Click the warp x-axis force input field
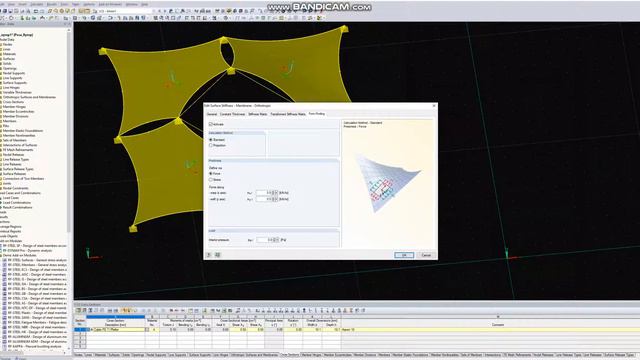Image resolution: width=640 pixels, height=360 pixels. (x=264, y=193)
